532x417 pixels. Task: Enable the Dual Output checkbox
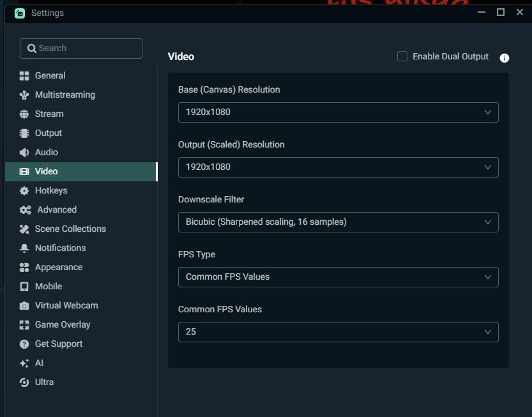pyautogui.click(x=402, y=56)
